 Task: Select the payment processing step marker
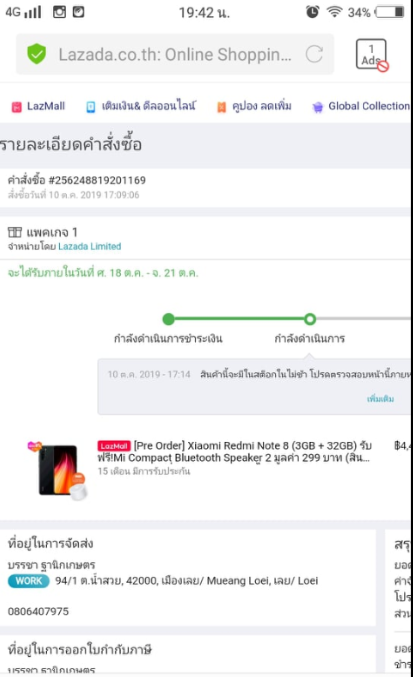click(168, 319)
